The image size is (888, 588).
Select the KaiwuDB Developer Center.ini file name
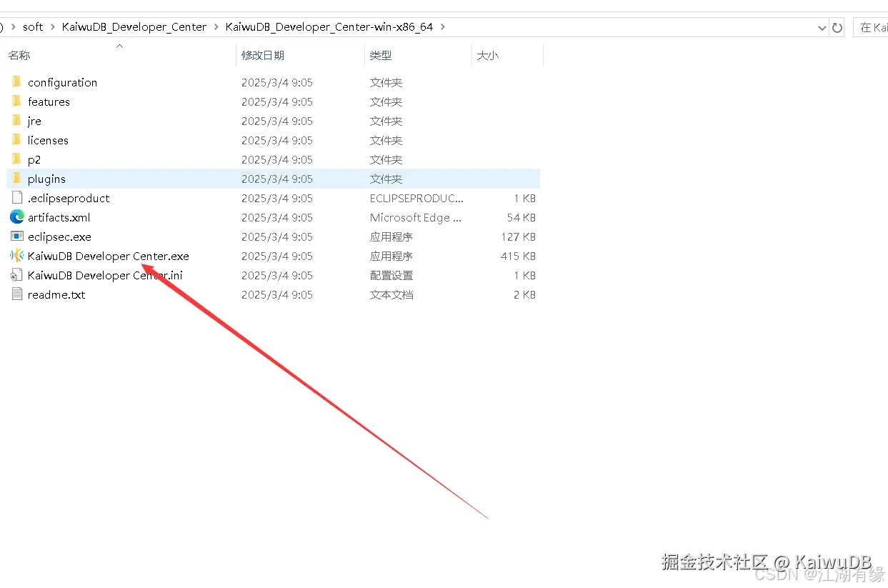pos(105,275)
